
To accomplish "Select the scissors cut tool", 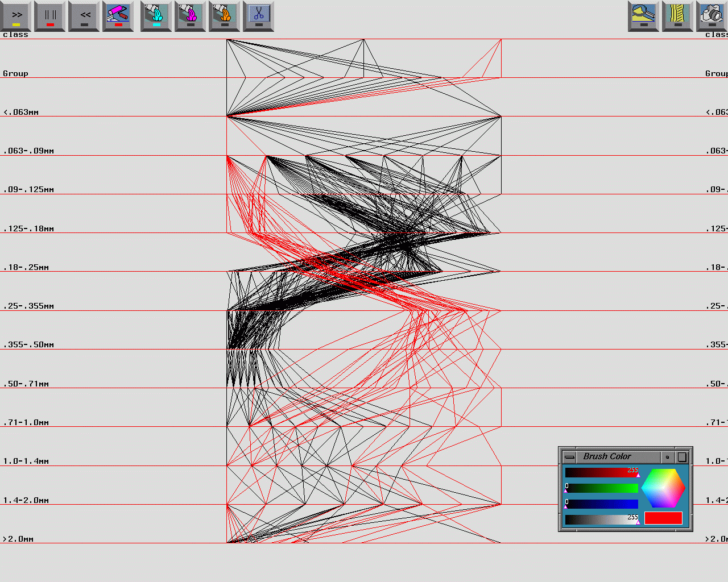I will click(259, 15).
